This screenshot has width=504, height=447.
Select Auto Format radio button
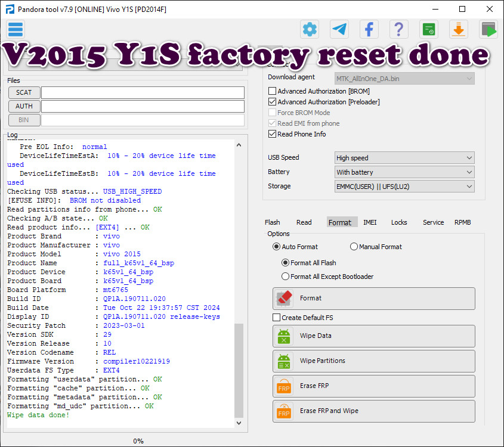pyautogui.click(x=276, y=247)
